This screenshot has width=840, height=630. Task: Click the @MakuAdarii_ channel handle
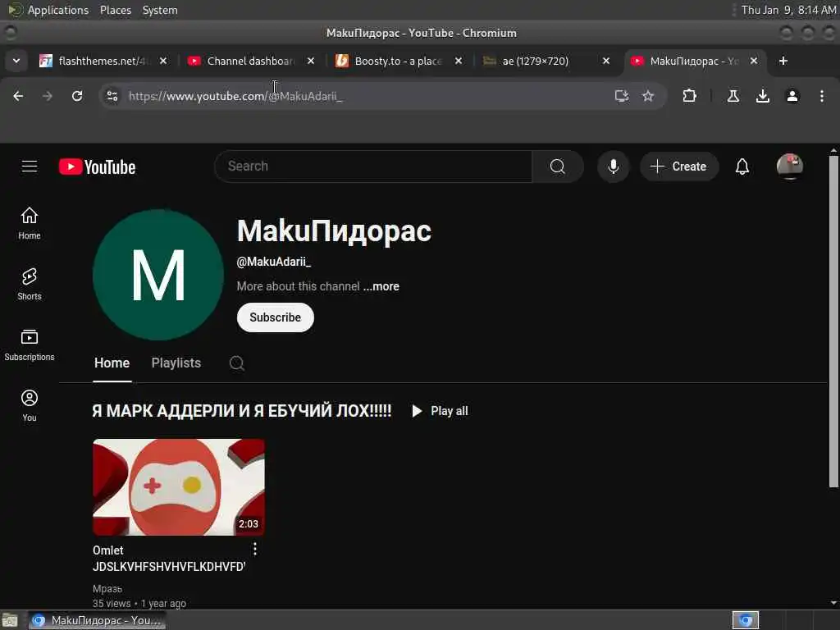274,262
